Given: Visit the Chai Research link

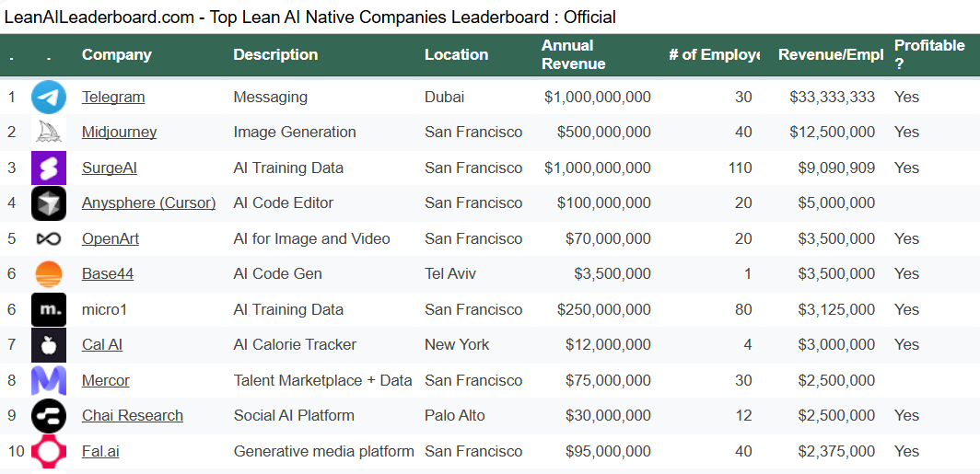Looking at the screenshot, I should pyautogui.click(x=133, y=416).
